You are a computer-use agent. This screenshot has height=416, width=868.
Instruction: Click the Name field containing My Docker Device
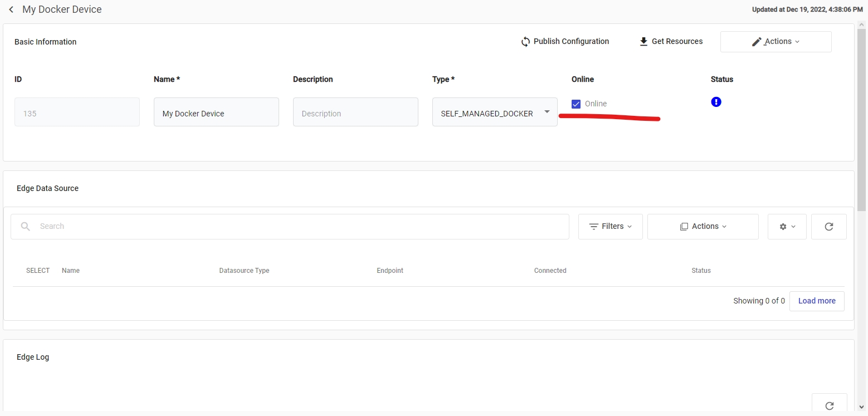coord(216,112)
